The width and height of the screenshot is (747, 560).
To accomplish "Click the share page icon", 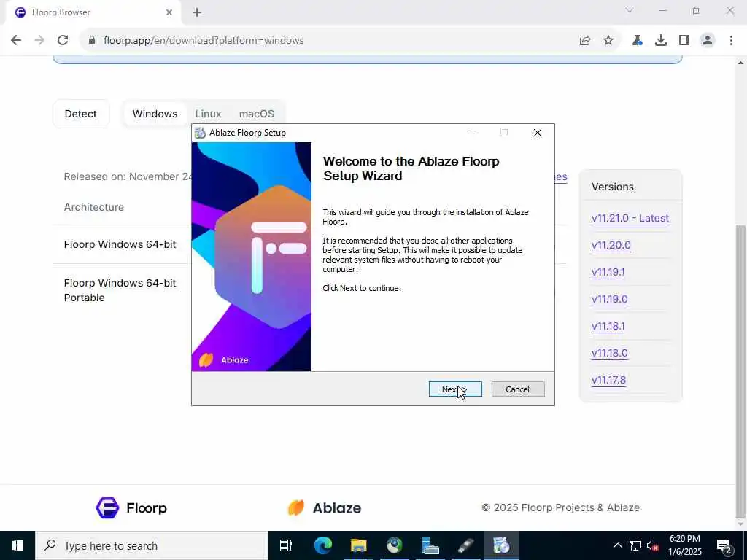I will pos(585,41).
